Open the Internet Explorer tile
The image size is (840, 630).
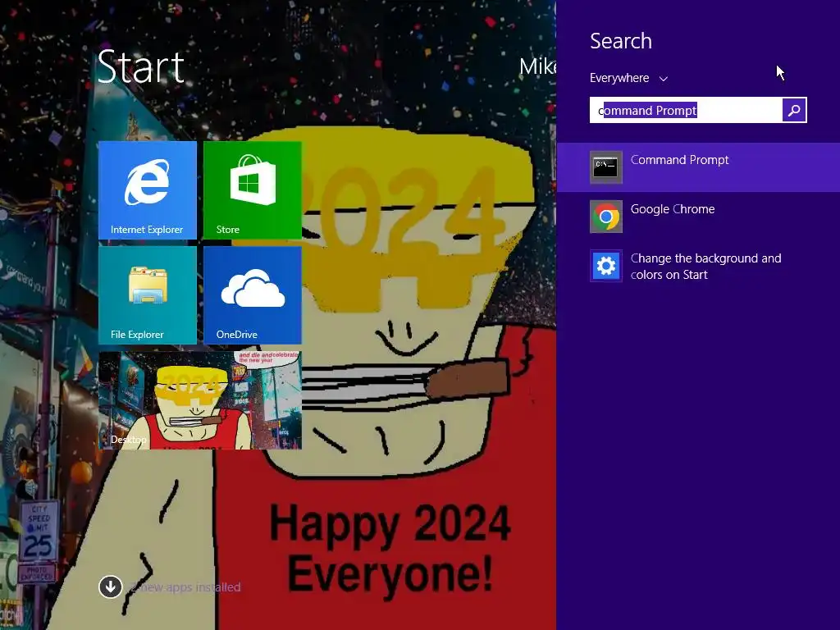(148, 190)
